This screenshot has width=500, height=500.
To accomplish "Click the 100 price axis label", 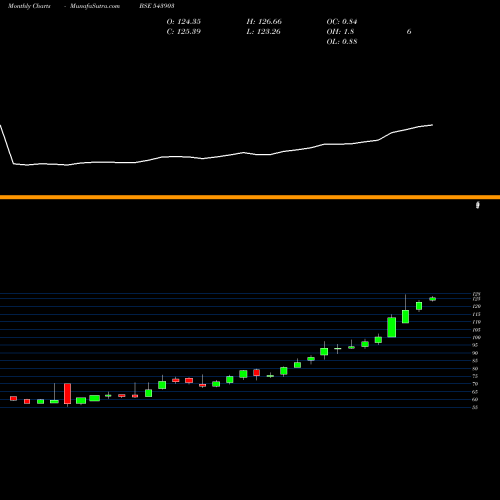I will tap(477, 337).
